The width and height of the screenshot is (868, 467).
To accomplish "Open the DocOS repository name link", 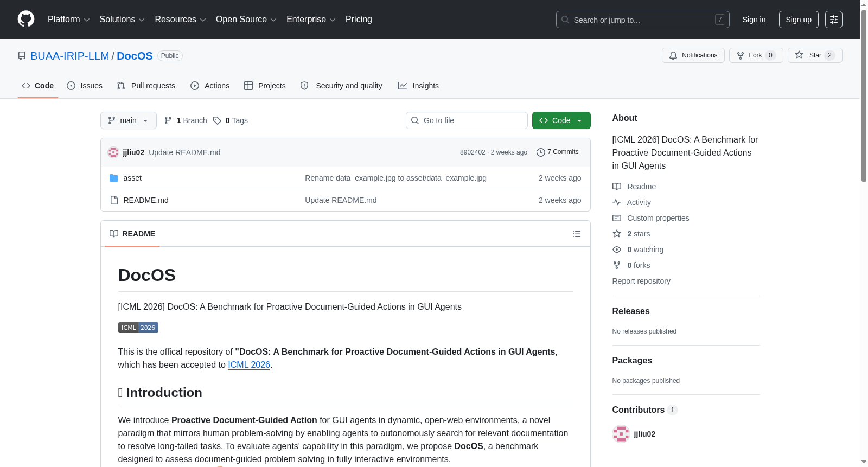I will [x=135, y=56].
